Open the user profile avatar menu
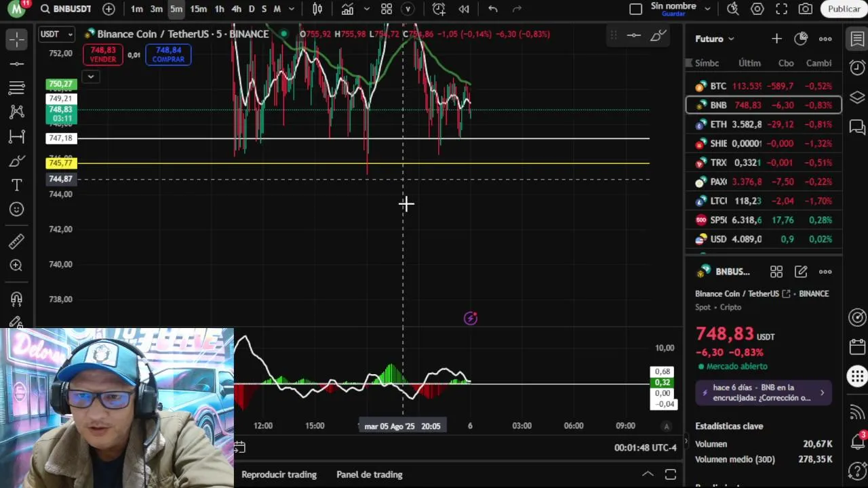Viewport: 868px width, 488px height. [x=17, y=9]
